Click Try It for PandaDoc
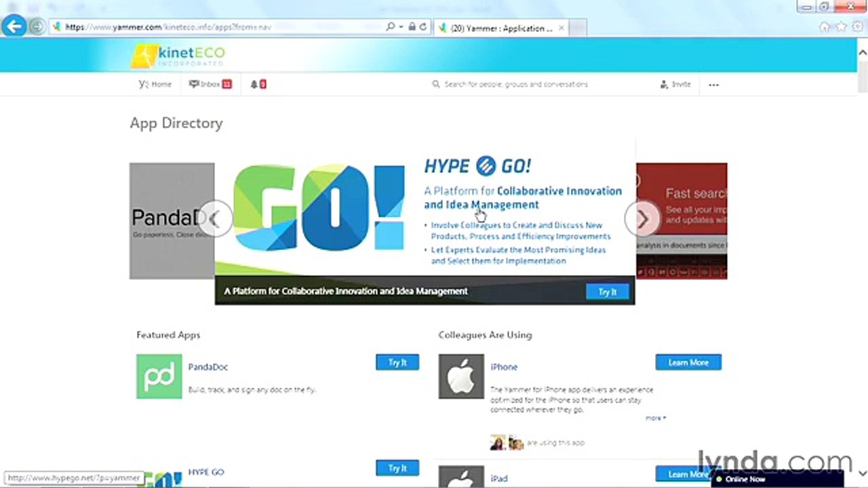 point(397,363)
